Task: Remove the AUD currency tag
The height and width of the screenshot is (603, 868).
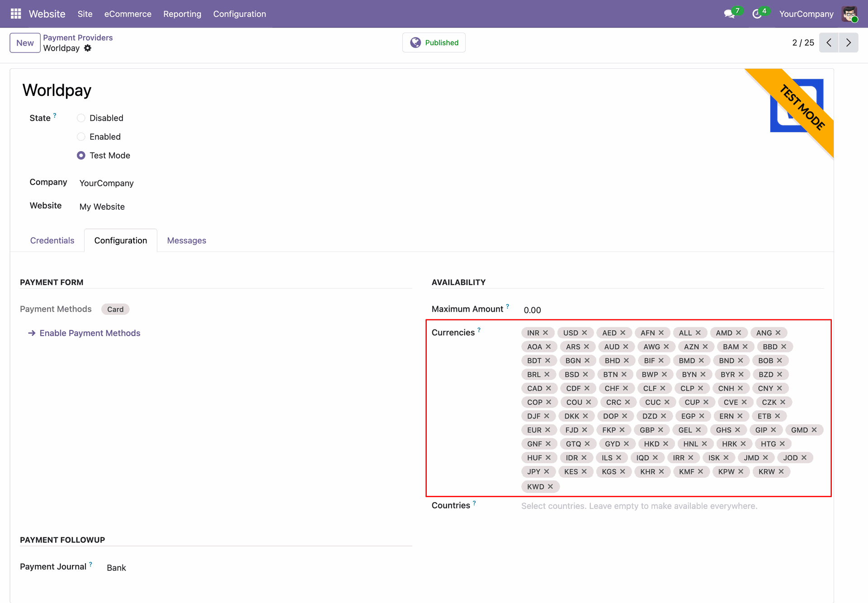Action: coord(626,347)
